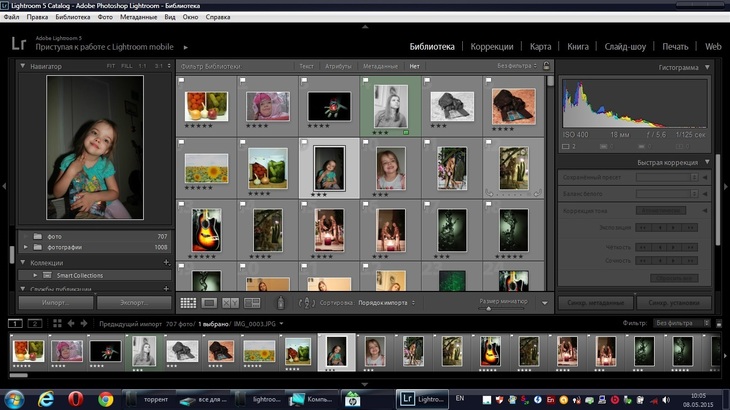Select the Painter spray can tool
Image resolution: width=730 pixels, height=410 pixels.
[280, 302]
